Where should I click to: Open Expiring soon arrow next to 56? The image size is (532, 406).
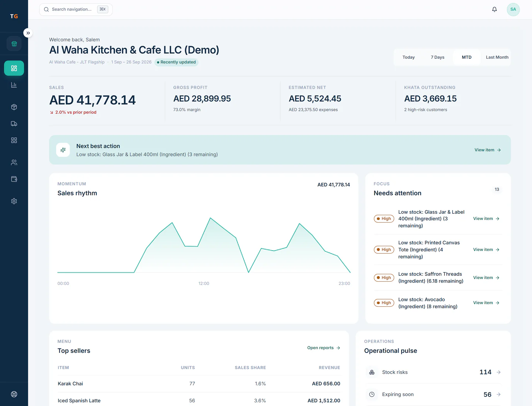pos(498,394)
